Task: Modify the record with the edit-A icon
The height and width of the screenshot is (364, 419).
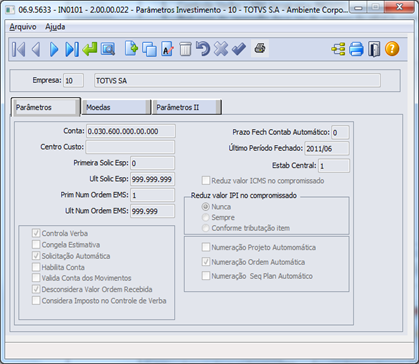Action: coord(167,49)
